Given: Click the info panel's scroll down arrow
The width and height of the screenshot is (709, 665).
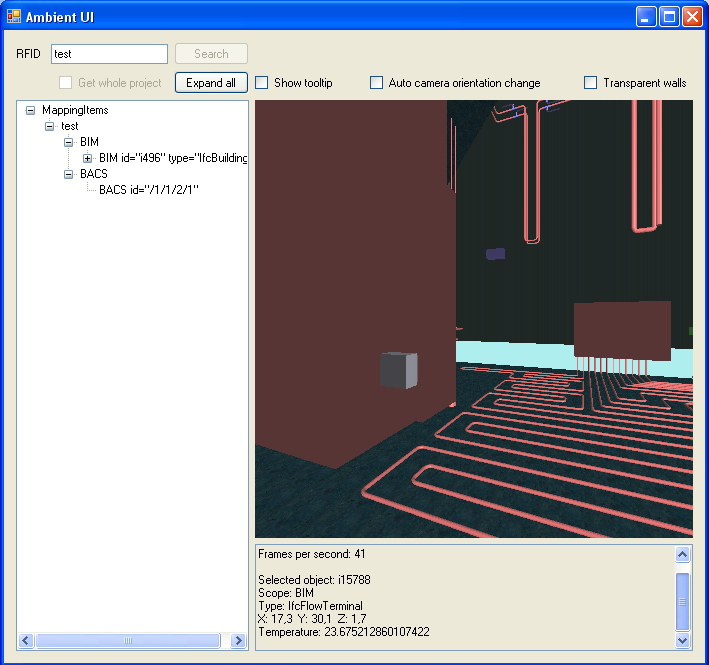Looking at the screenshot, I should click(x=683, y=640).
